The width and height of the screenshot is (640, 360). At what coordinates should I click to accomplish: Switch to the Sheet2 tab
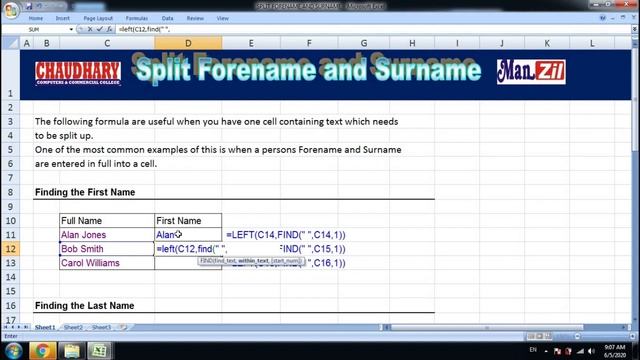(73, 327)
